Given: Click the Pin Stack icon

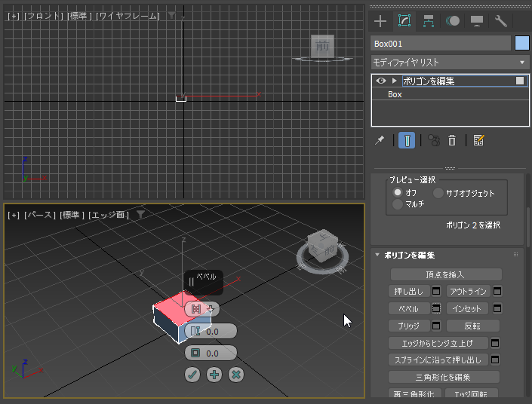Looking at the screenshot, I should (x=380, y=140).
